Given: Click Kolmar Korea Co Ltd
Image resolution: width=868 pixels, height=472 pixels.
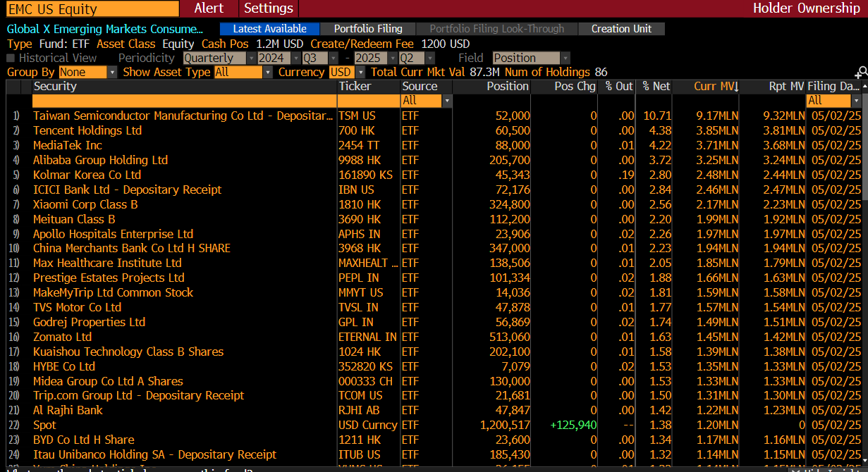Looking at the screenshot, I should coord(87,175).
